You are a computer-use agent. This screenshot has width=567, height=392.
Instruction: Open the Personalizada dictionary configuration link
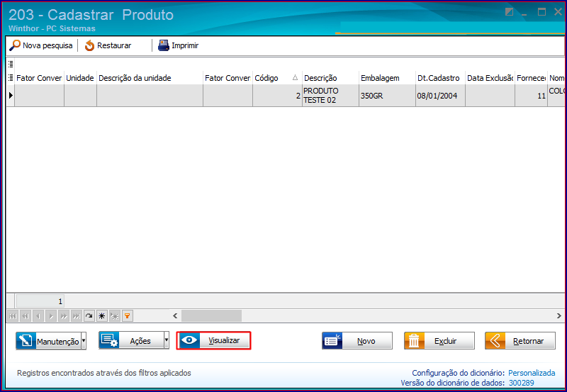click(x=532, y=373)
